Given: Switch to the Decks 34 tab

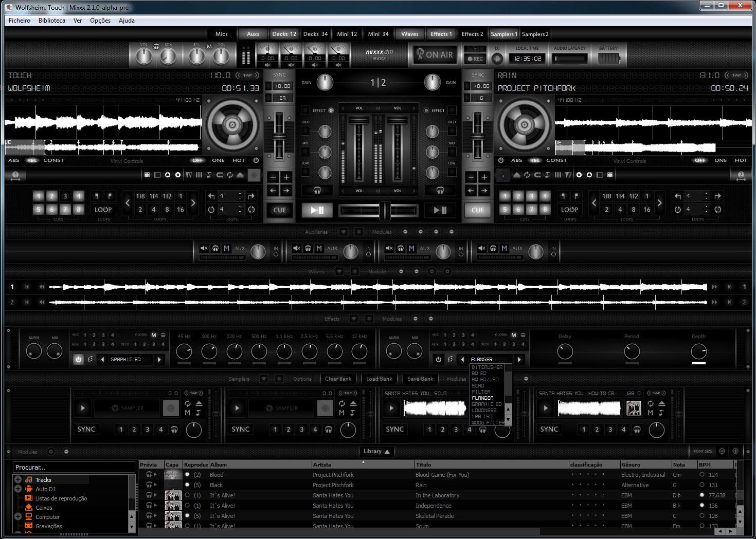Looking at the screenshot, I should pos(315,34).
